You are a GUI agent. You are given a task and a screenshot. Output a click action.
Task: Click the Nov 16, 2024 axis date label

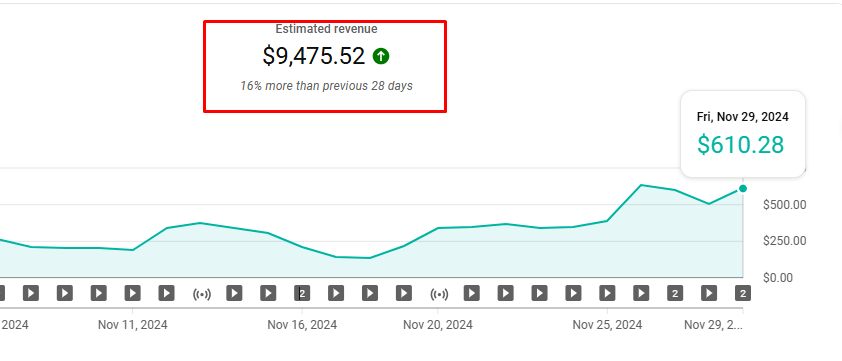302,325
